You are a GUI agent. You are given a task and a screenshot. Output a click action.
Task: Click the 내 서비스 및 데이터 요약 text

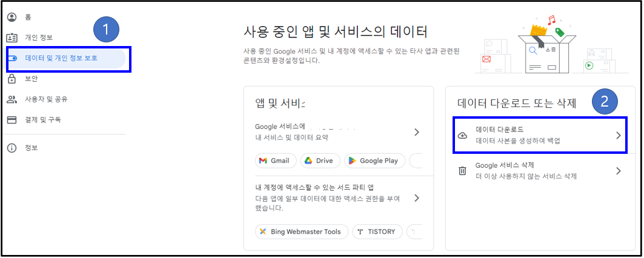tap(291, 138)
